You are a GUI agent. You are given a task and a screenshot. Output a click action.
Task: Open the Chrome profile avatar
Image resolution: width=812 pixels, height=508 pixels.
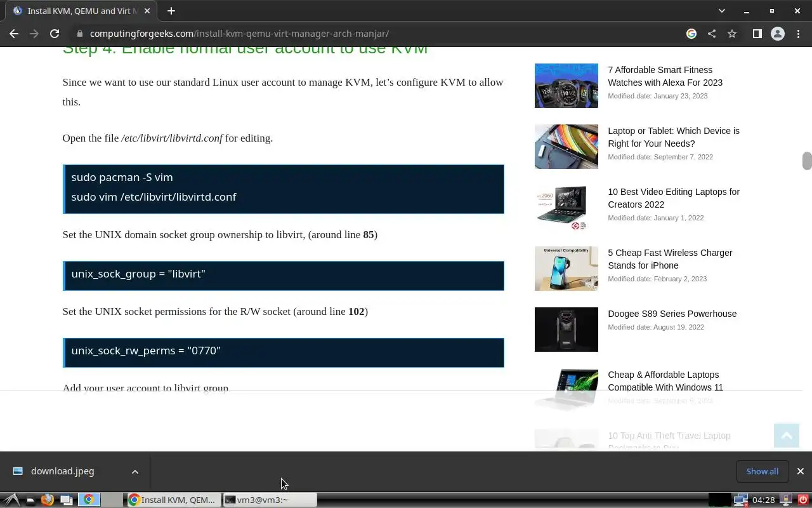pyautogui.click(x=777, y=34)
